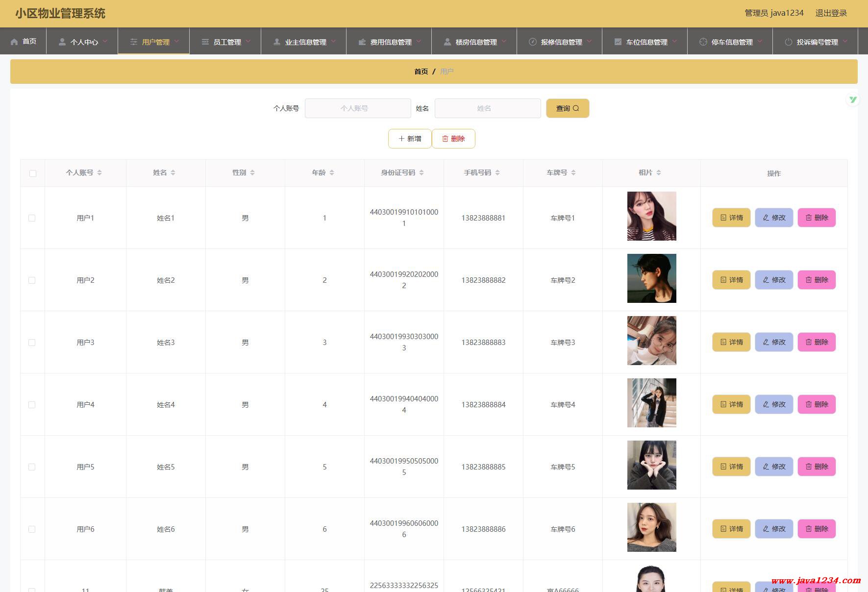Viewport: 868px width, 592px height.
Task: Sort by 身份证号码 column arrows
Action: pos(422,173)
